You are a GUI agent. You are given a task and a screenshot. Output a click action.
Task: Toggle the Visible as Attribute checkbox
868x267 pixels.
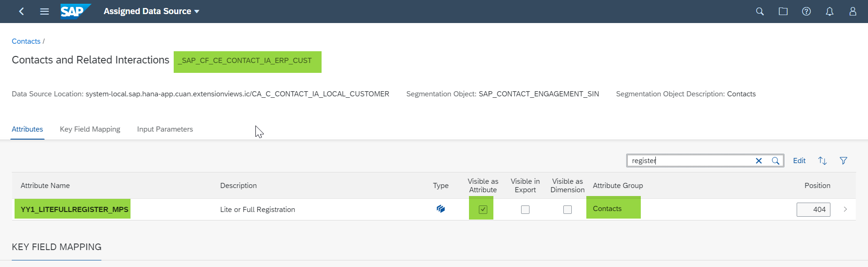[x=483, y=210]
